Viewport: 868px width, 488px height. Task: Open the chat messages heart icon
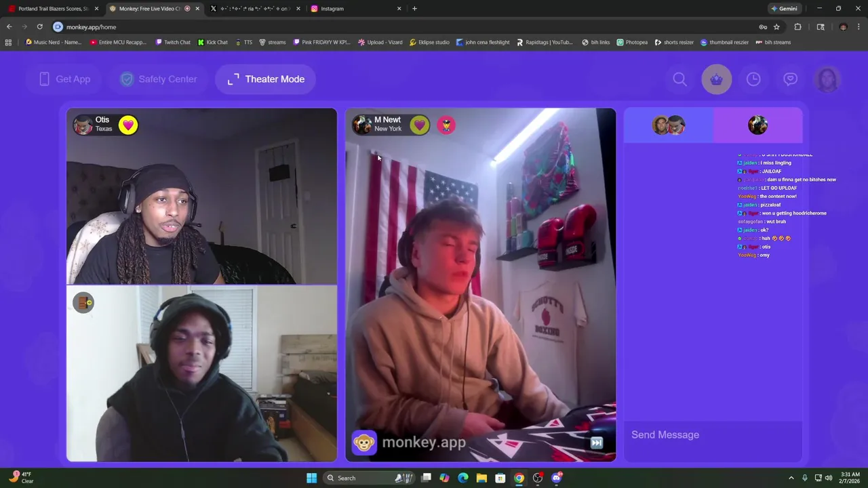coord(791,79)
